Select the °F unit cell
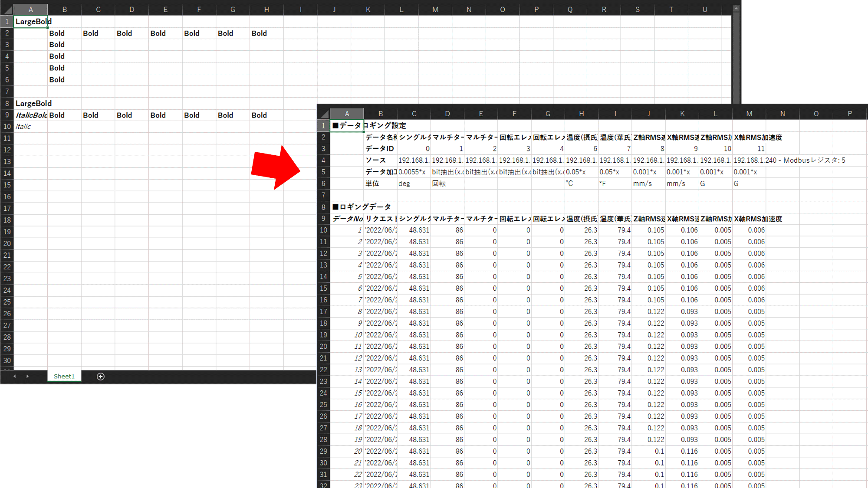 pos(615,183)
